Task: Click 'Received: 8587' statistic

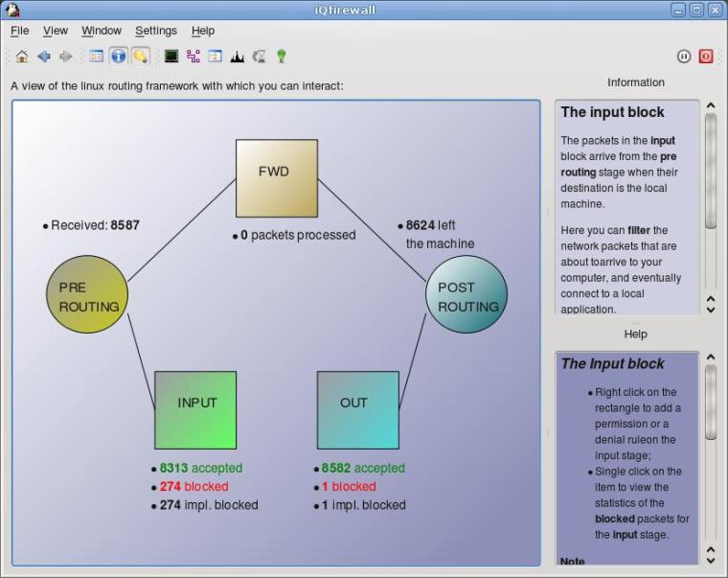Action: (95, 225)
